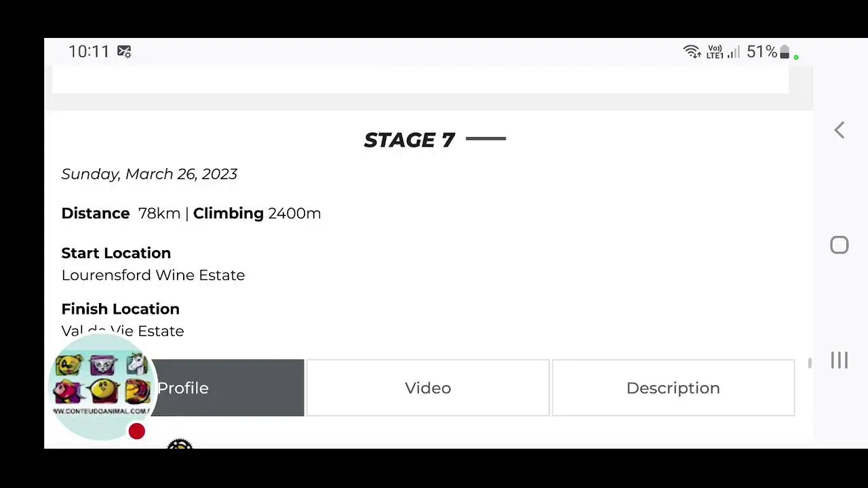The image size is (868, 488).
Task: Tap the 10:11 clock in status bar
Action: click(89, 52)
